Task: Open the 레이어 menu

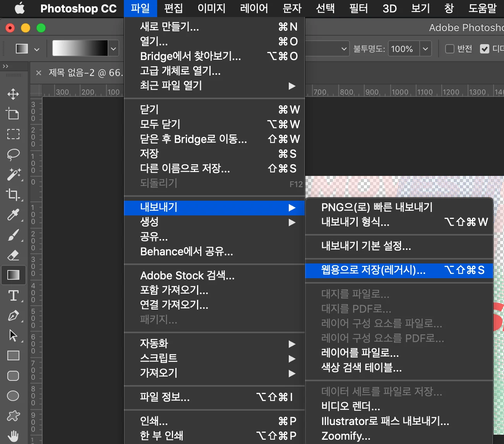Action: (254, 8)
